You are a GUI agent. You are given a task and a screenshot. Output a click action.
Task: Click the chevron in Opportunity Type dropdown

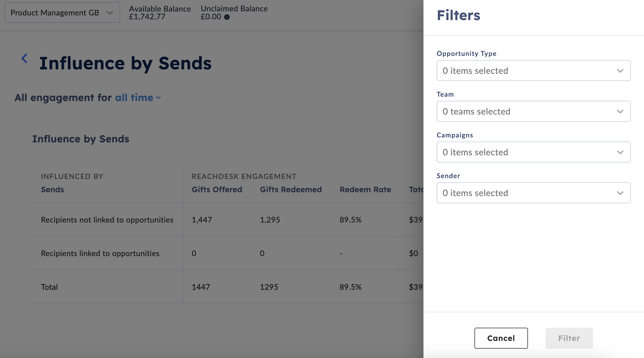620,71
